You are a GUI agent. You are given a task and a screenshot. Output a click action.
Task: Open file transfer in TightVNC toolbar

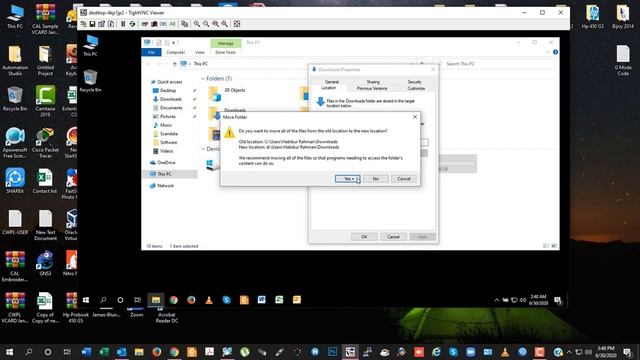184,24
